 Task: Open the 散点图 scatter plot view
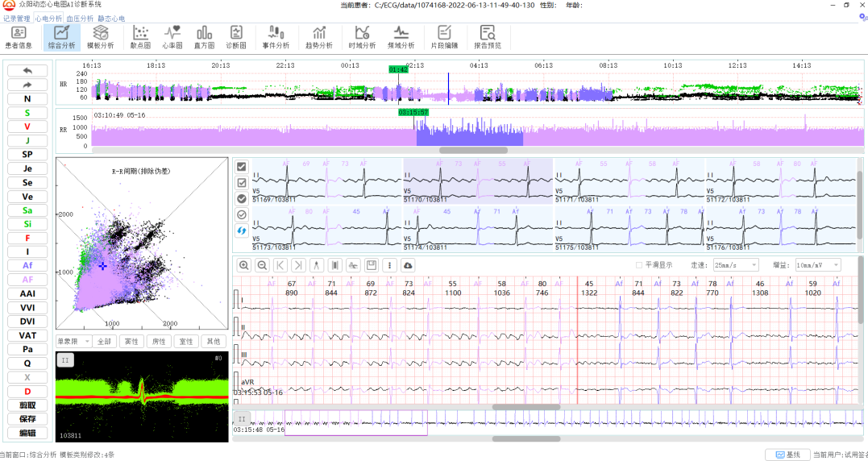pyautogui.click(x=140, y=37)
